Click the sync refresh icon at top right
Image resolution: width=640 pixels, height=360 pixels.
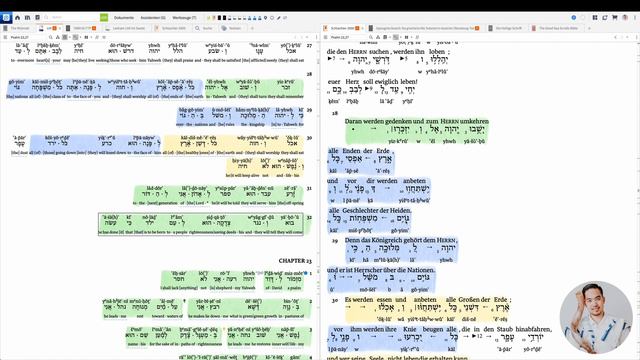(605, 18)
